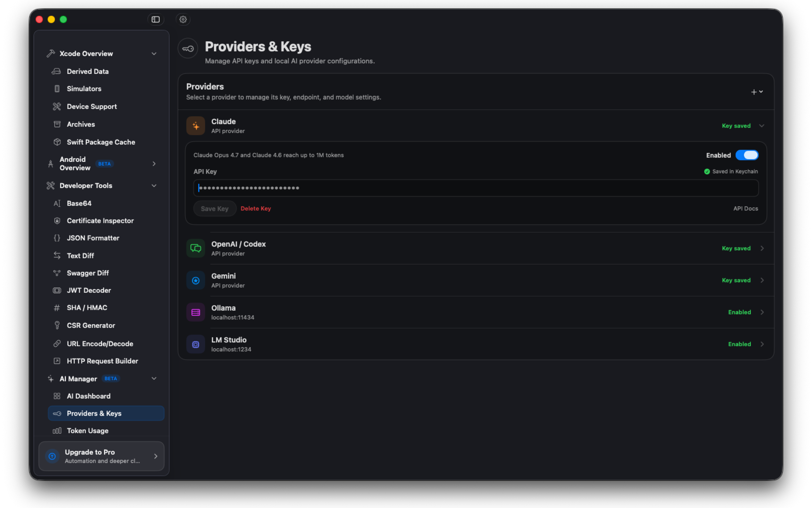
Task: Click the localhost:11434 address text
Action: coord(233,317)
